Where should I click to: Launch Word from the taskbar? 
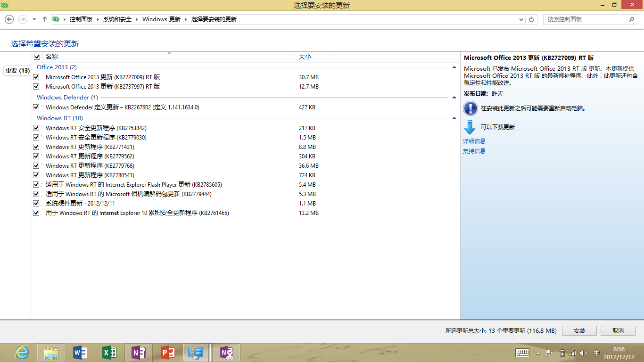(81, 353)
